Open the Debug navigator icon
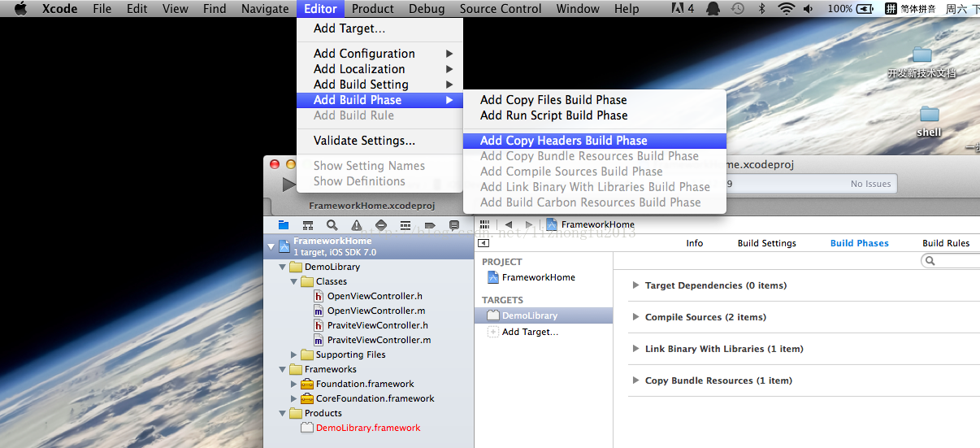The height and width of the screenshot is (448, 980). 405,225
